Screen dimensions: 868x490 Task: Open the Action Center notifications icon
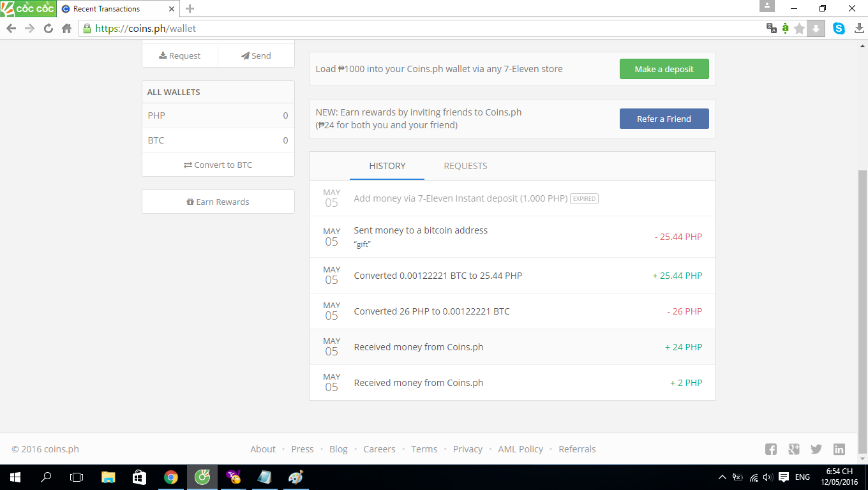(784, 477)
